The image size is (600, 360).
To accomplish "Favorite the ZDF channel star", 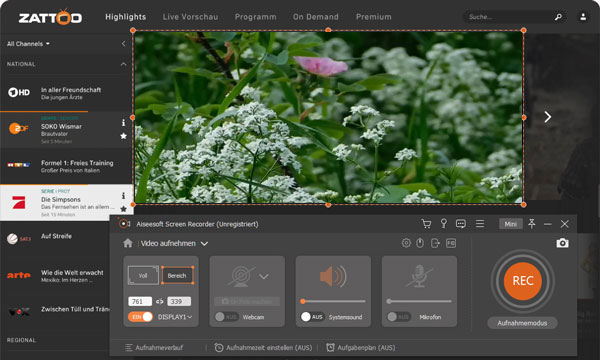I will pyautogui.click(x=123, y=136).
